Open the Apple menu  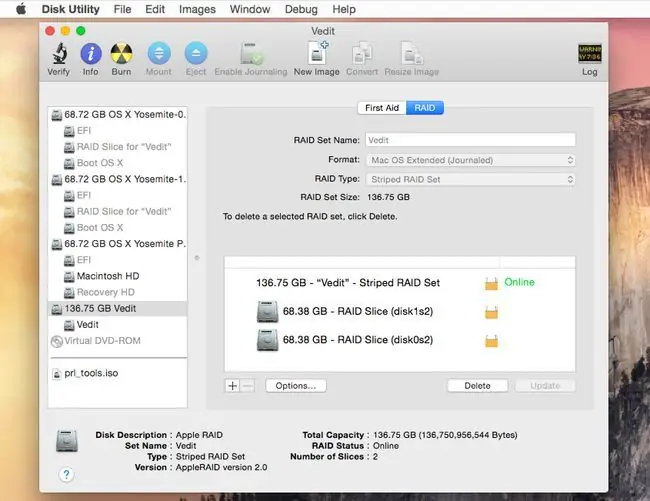tap(21, 9)
